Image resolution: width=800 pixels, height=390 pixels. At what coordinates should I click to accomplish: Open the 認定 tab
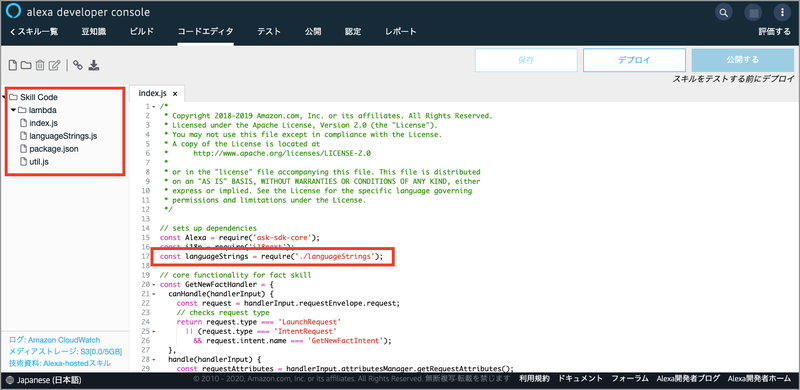tap(353, 32)
